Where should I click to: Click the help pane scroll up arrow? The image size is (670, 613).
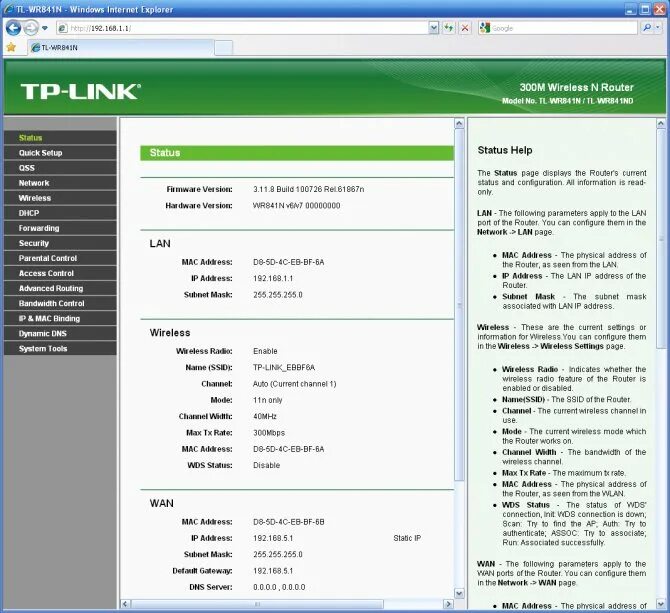coord(661,124)
